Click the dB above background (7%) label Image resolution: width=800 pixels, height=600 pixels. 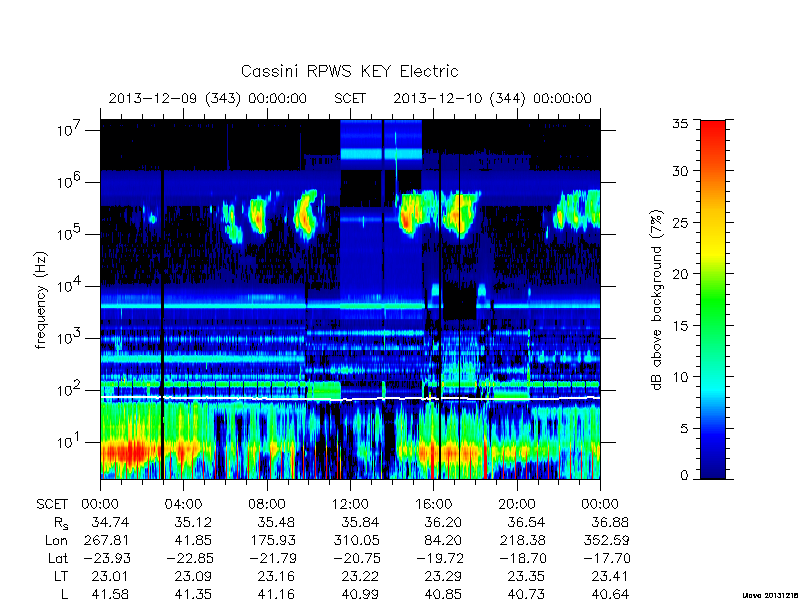point(657,300)
